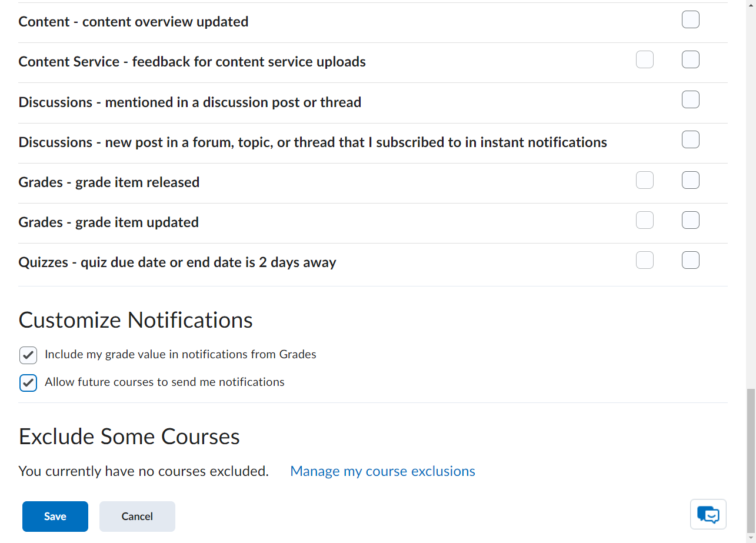Open Manage my course exclusions link
Image resolution: width=756 pixels, height=543 pixels.
(383, 471)
